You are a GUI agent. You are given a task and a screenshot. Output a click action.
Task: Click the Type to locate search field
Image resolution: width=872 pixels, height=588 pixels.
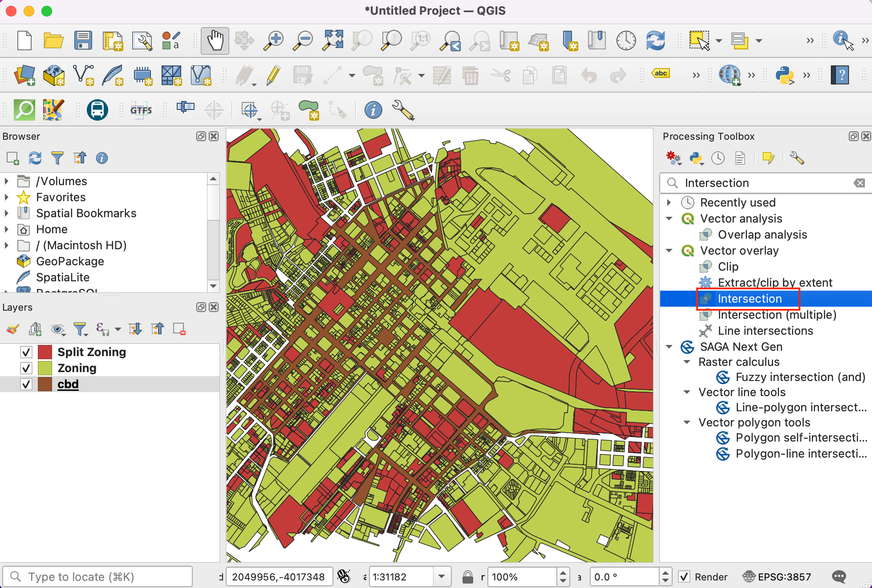[x=98, y=577]
